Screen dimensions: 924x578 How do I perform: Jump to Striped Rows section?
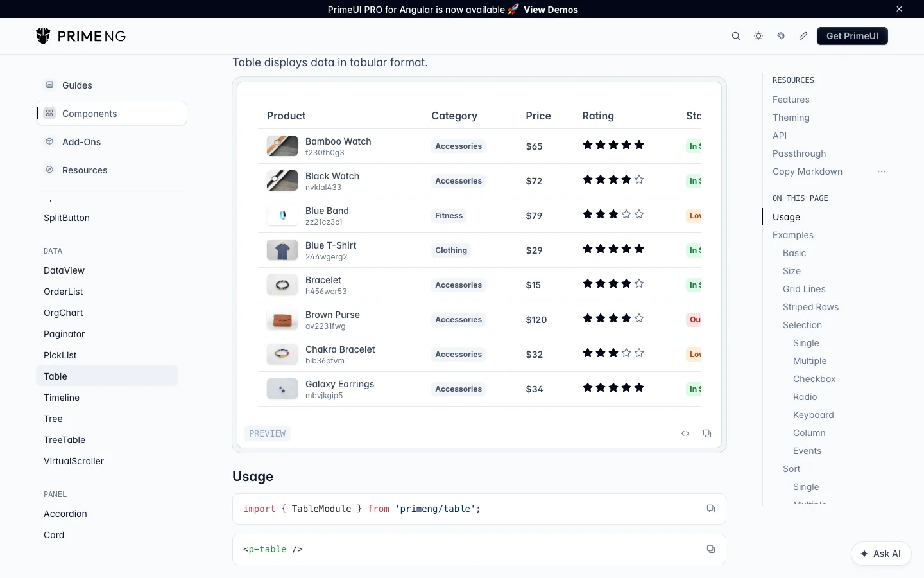[x=810, y=307]
